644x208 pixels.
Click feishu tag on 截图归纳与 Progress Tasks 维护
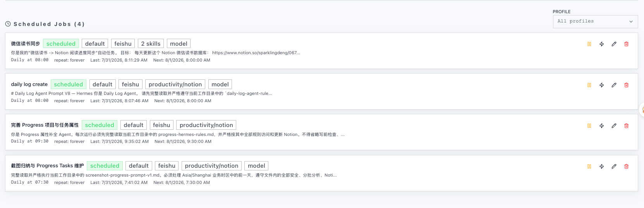167,166
